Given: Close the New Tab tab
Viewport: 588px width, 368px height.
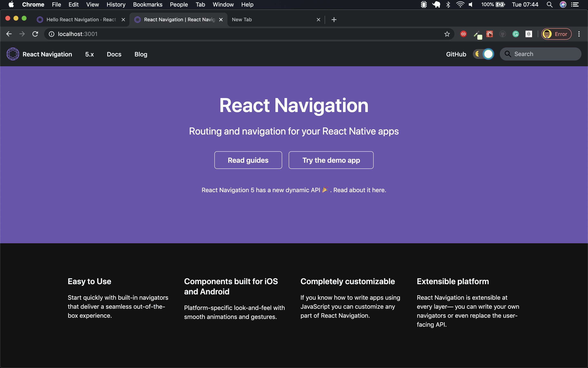Looking at the screenshot, I should [318, 20].
